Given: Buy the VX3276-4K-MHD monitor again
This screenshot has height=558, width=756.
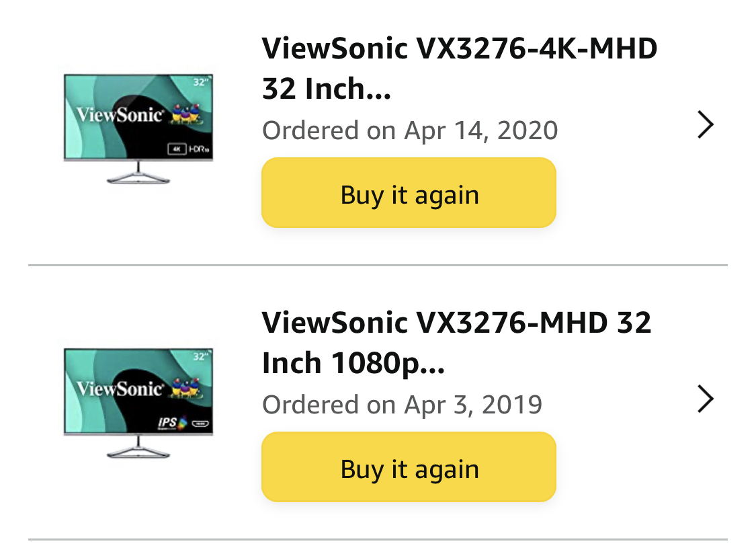Looking at the screenshot, I should [x=409, y=193].
